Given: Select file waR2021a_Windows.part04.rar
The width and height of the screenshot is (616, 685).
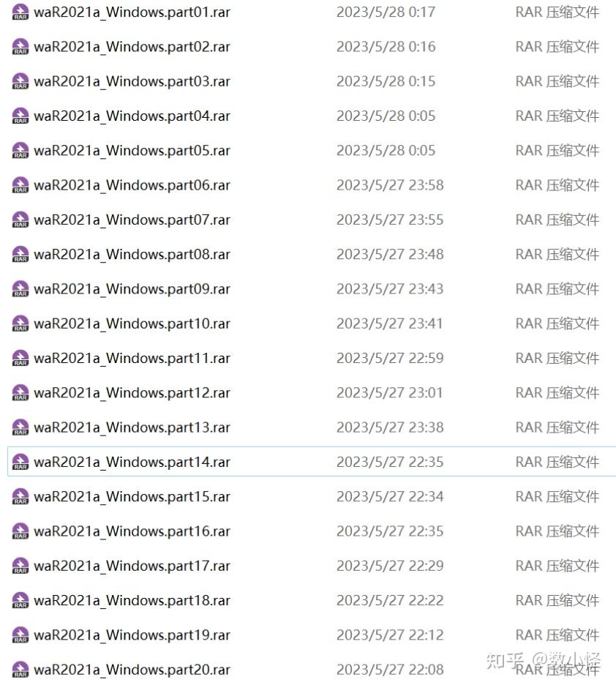Looking at the screenshot, I should (x=132, y=116).
